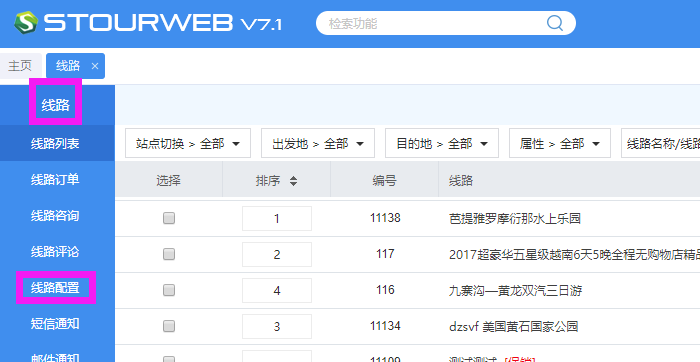Click route number 11134
Image resolution: width=700 pixels, height=362 pixels.
(x=385, y=326)
